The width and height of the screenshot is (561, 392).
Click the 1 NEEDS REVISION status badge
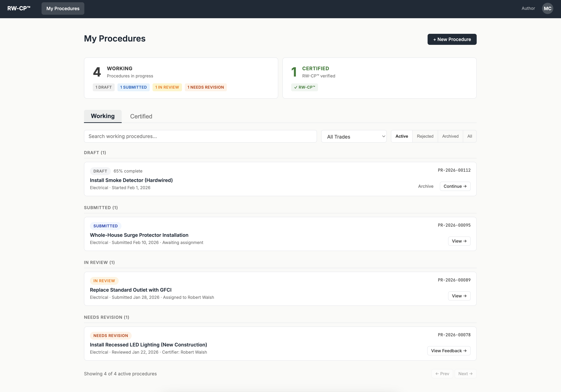pos(205,87)
